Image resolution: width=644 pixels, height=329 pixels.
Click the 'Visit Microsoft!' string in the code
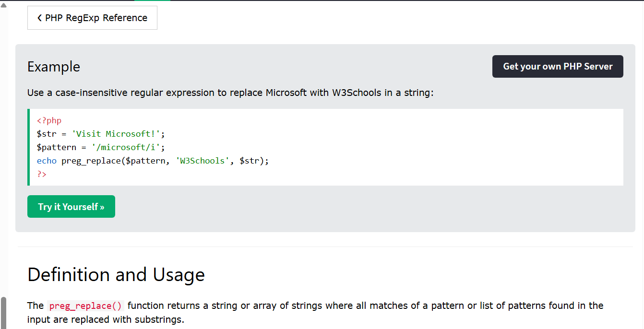(x=116, y=134)
